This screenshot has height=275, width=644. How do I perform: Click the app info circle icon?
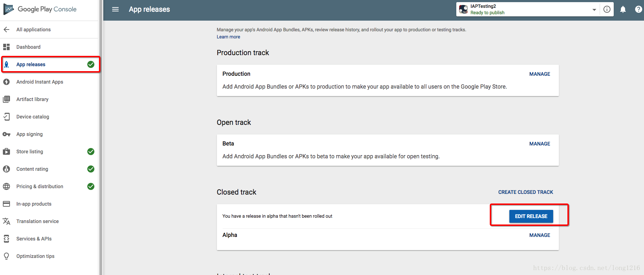pyautogui.click(x=607, y=9)
